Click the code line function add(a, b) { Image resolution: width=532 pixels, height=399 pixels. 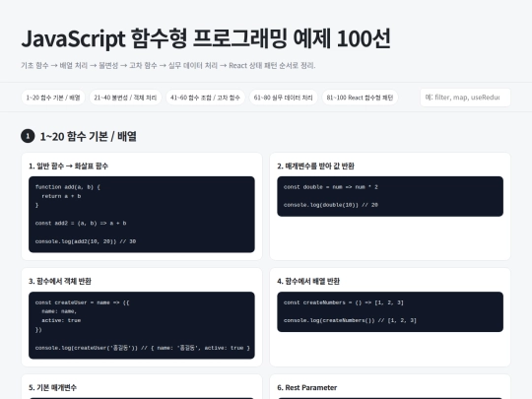pyautogui.click(x=68, y=187)
